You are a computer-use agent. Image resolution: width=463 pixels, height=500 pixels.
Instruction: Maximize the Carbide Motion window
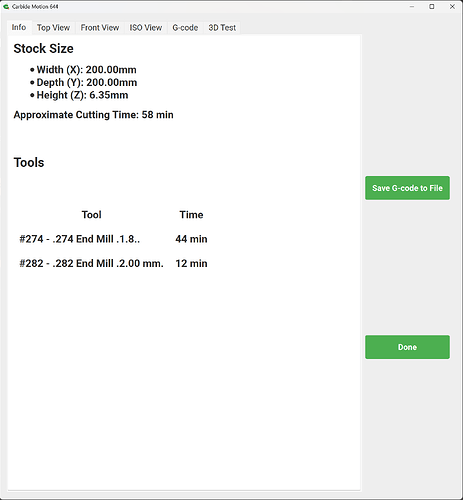coord(432,6)
